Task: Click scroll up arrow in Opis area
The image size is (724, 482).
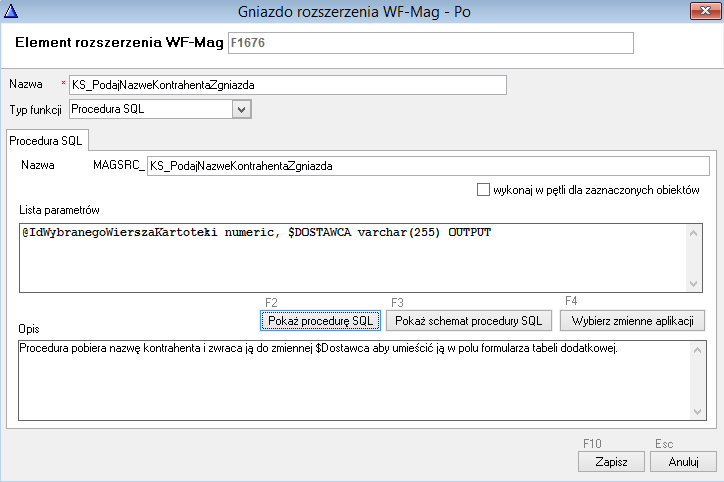Action: click(x=697, y=350)
